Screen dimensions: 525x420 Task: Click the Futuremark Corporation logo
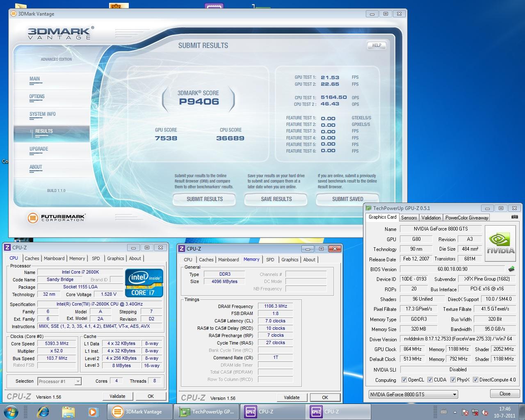point(57,218)
